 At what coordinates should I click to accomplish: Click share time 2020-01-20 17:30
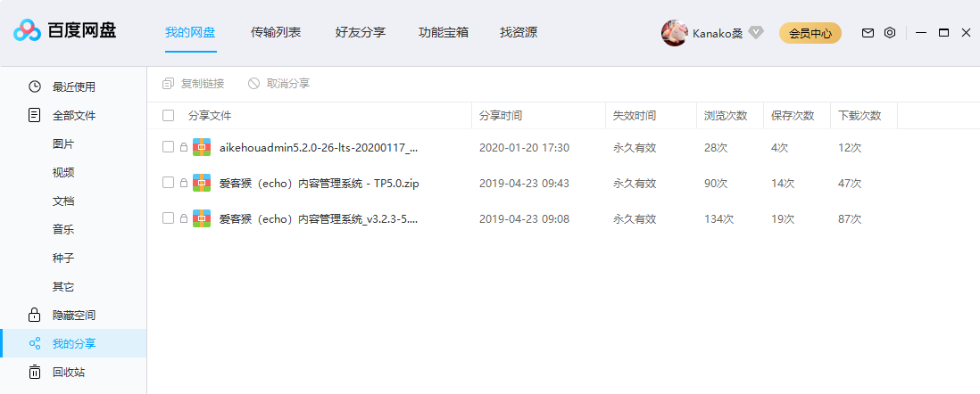525,148
